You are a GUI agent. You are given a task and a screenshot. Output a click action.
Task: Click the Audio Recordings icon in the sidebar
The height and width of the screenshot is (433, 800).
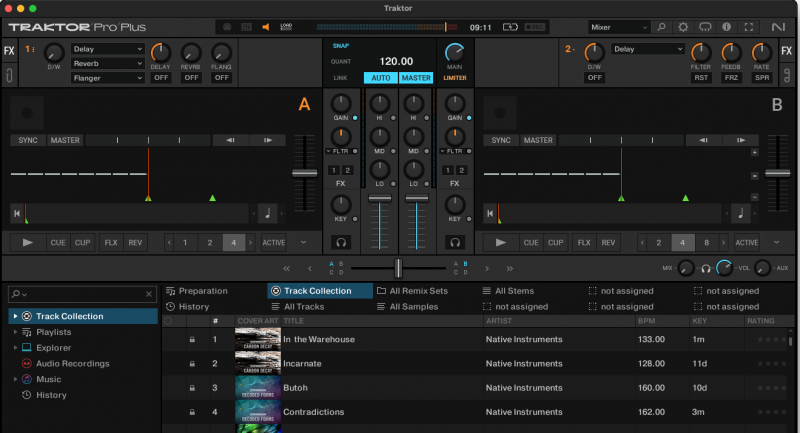(x=26, y=363)
